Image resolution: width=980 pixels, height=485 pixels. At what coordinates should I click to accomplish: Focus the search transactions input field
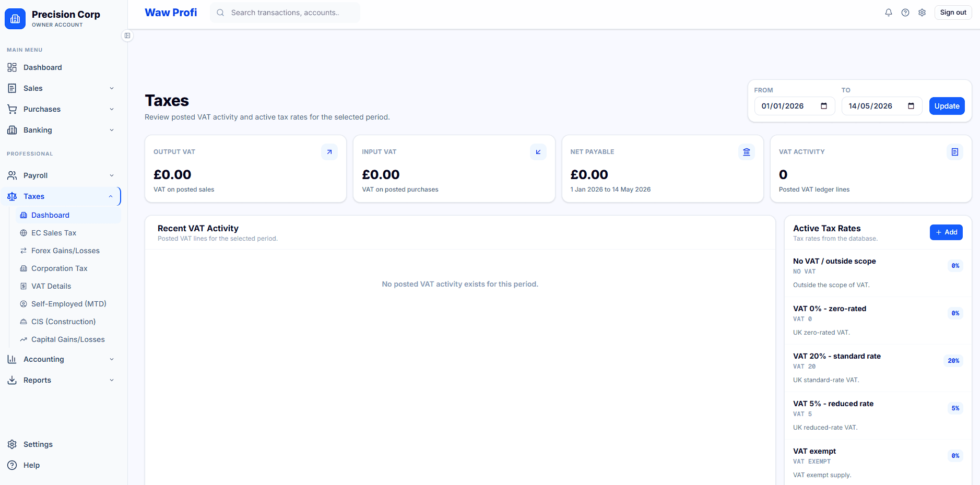[285, 13]
